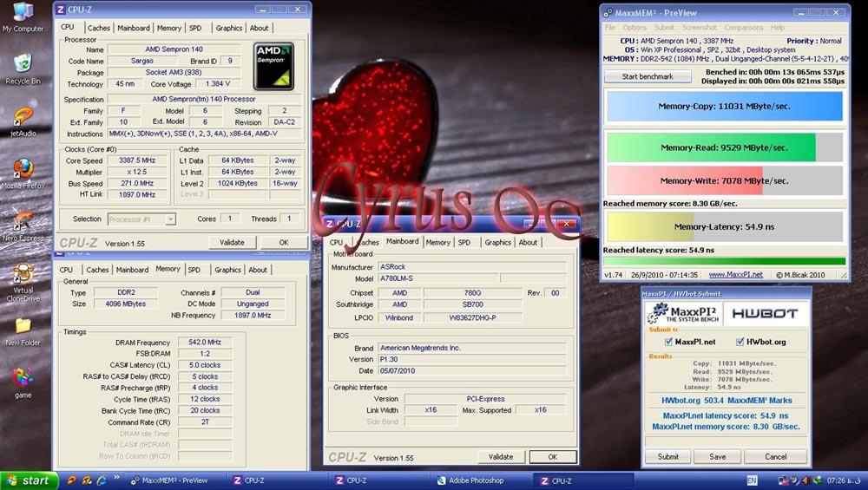Click the BIOS Date field 05/07/2010
The height and width of the screenshot is (490, 868).
pos(472,370)
